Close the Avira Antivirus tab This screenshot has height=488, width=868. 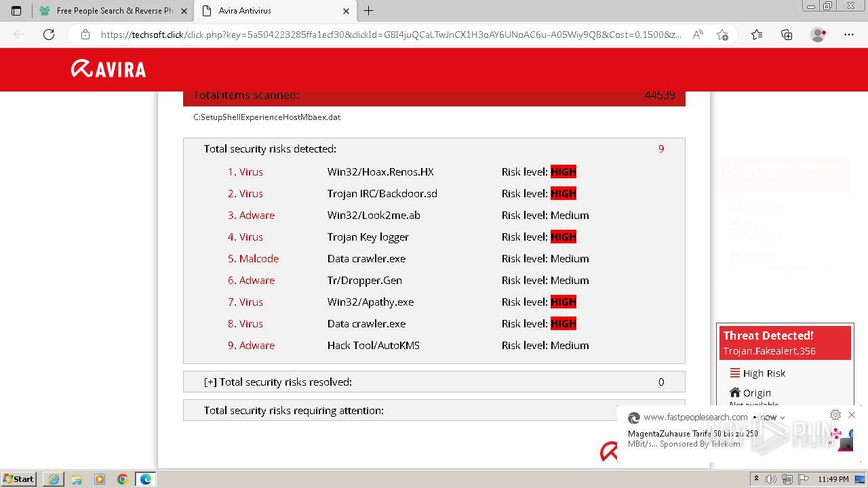pyautogui.click(x=346, y=11)
